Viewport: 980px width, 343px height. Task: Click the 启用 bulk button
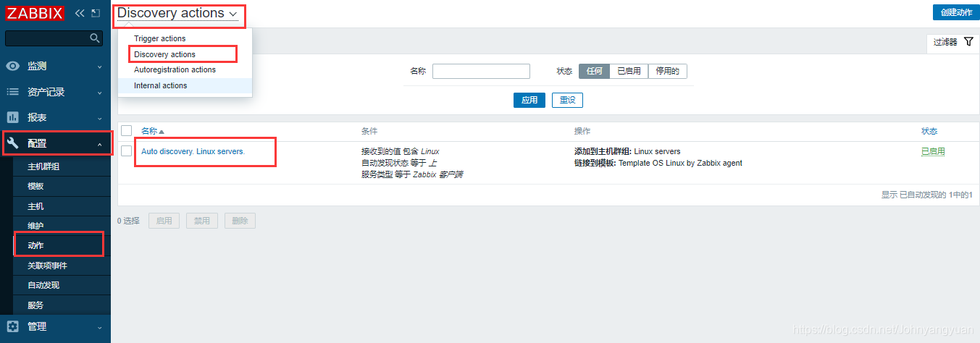[x=164, y=221]
